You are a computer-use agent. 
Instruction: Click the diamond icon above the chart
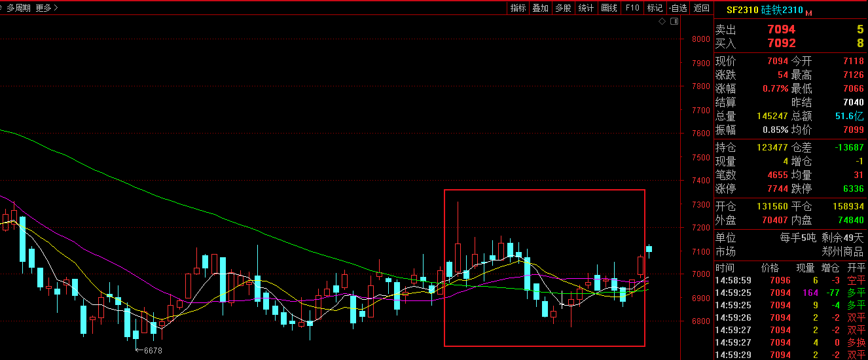click(x=662, y=22)
